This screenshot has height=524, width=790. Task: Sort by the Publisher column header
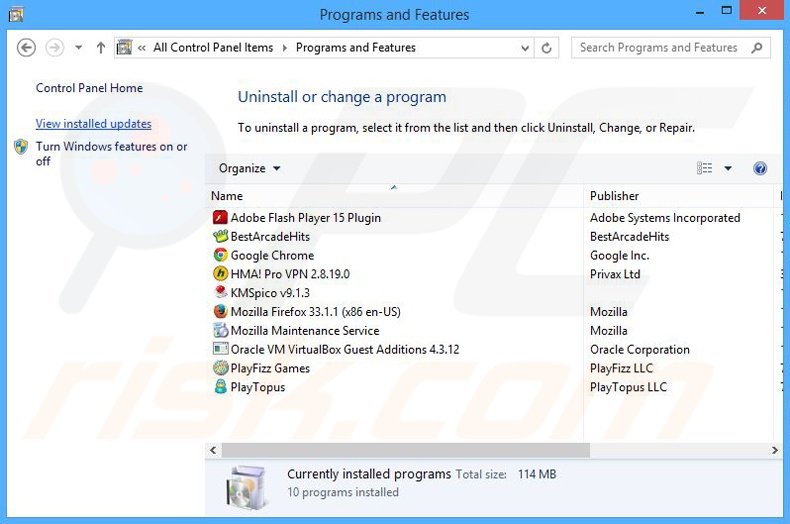(678, 196)
